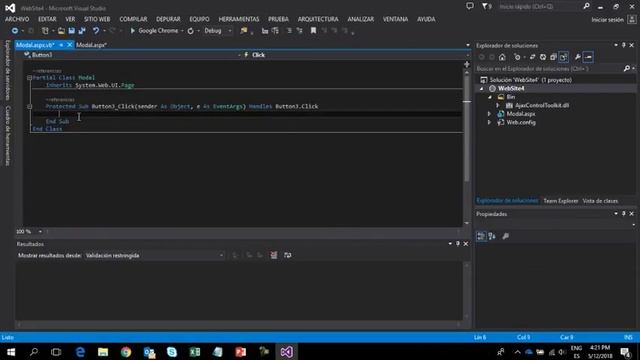The height and width of the screenshot is (360, 640).
Task: Toggle Categorized view in Properties panel
Action: coord(481,236)
